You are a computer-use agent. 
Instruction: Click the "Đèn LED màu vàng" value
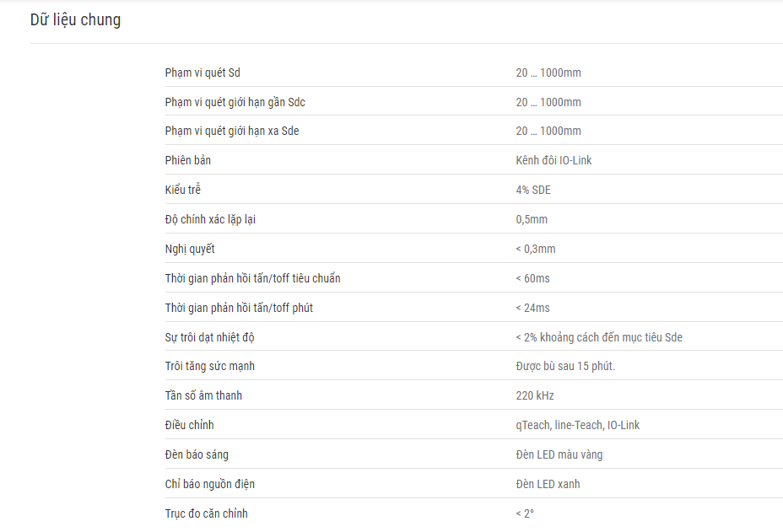(559, 454)
